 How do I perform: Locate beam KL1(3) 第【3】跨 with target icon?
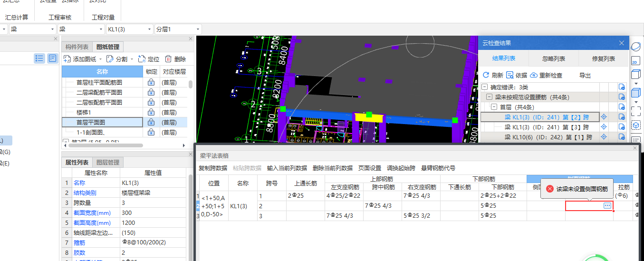(x=604, y=127)
